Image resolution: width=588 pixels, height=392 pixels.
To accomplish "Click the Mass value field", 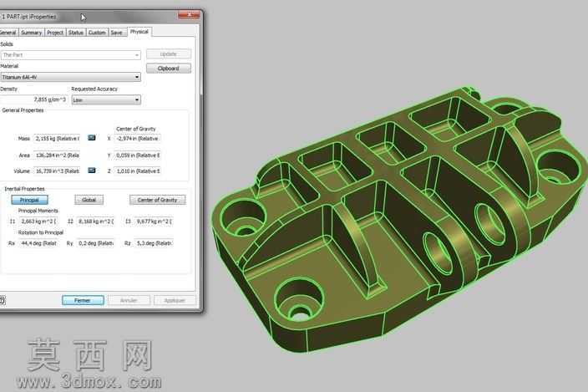I will (57, 139).
